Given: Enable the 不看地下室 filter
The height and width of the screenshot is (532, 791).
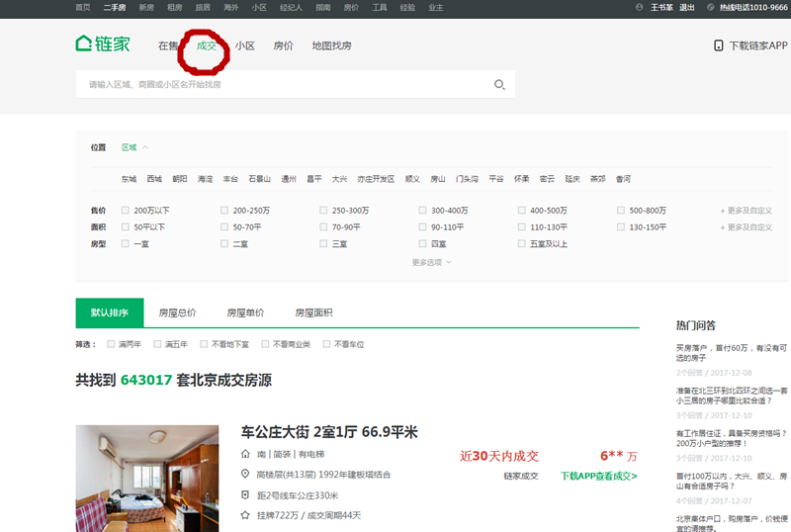Looking at the screenshot, I should 204,344.
